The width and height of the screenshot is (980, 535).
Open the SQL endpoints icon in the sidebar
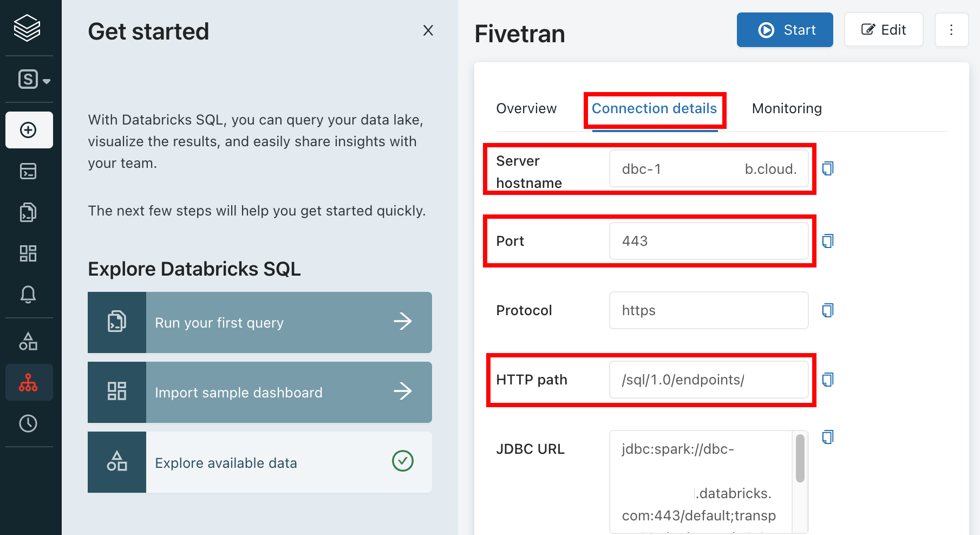coord(29,382)
